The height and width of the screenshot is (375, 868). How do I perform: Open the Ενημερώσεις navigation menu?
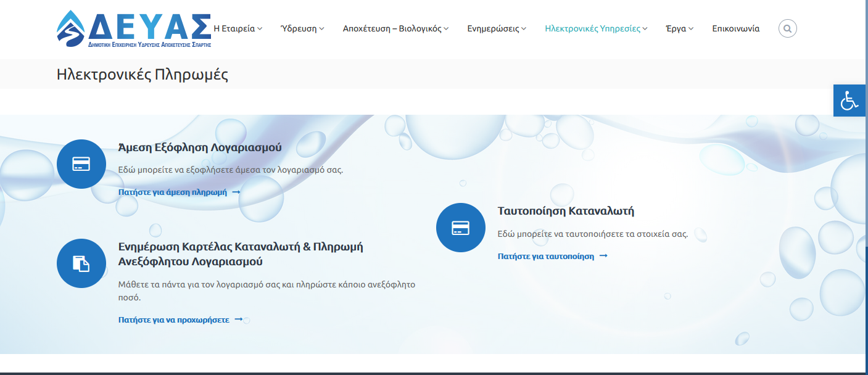pyautogui.click(x=496, y=29)
